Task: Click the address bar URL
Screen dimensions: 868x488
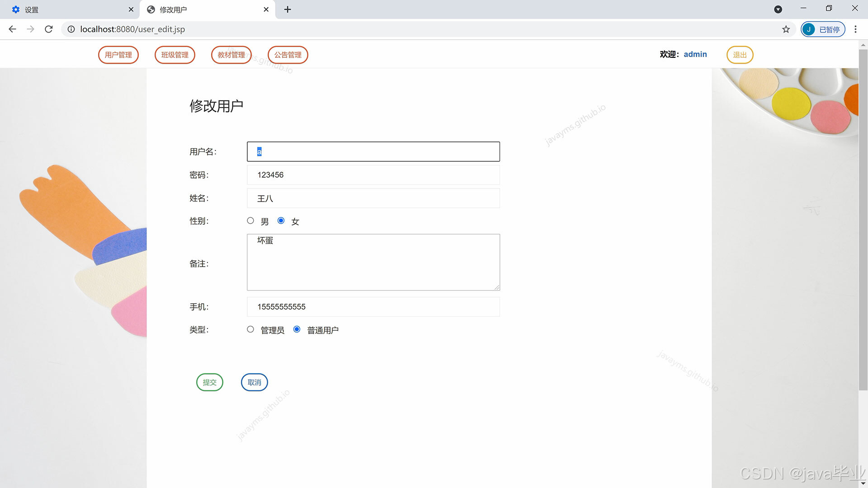Action: point(132,29)
